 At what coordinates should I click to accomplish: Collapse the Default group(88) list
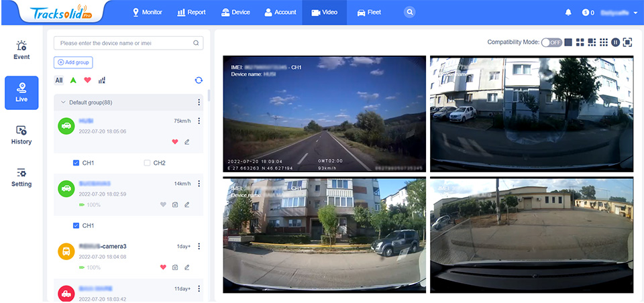[63, 103]
